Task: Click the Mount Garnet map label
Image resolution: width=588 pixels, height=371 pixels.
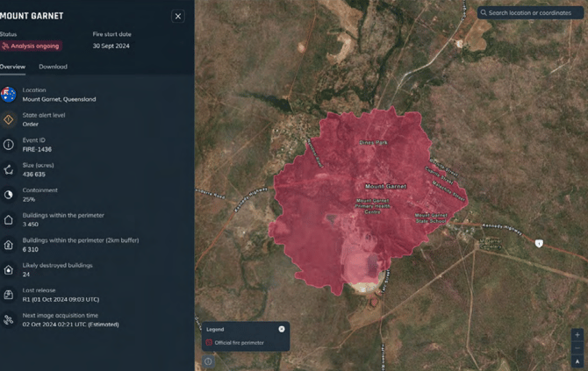Action: pyautogui.click(x=386, y=186)
